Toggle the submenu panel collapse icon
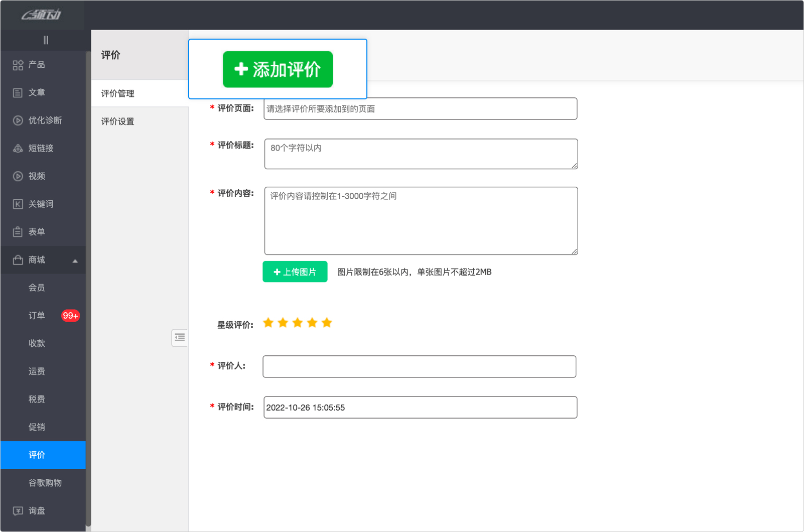The width and height of the screenshot is (804, 532). coord(180,338)
